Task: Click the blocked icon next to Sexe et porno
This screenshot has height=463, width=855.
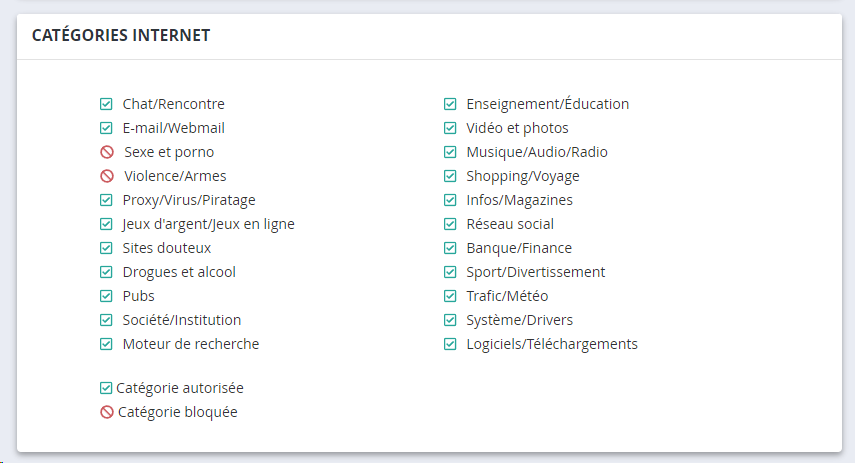Action: click(107, 153)
